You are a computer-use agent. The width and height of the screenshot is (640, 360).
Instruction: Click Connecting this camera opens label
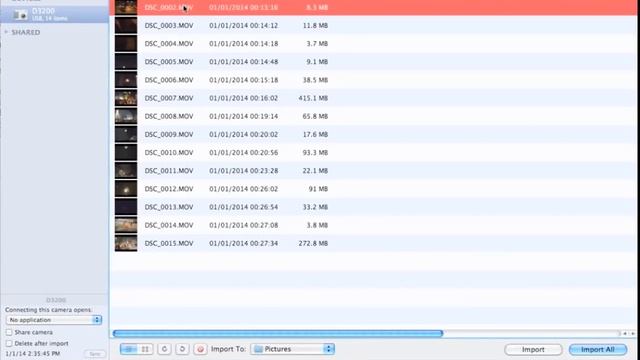pos(49,310)
